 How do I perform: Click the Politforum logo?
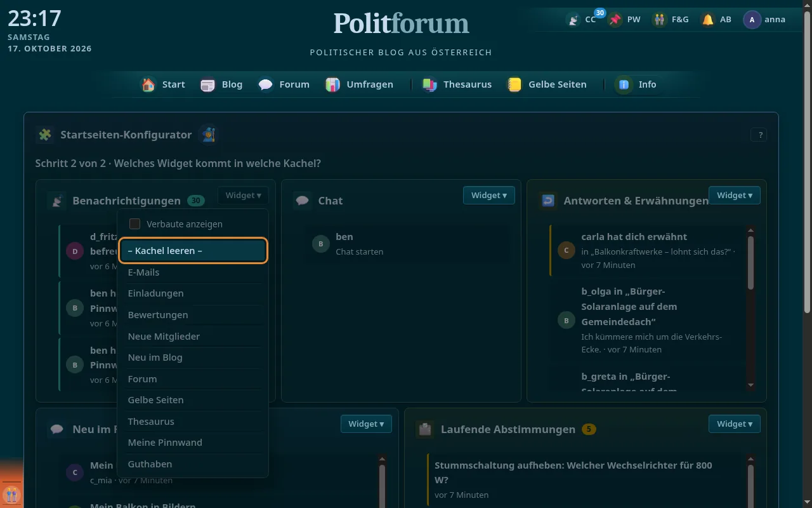click(x=401, y=23)
